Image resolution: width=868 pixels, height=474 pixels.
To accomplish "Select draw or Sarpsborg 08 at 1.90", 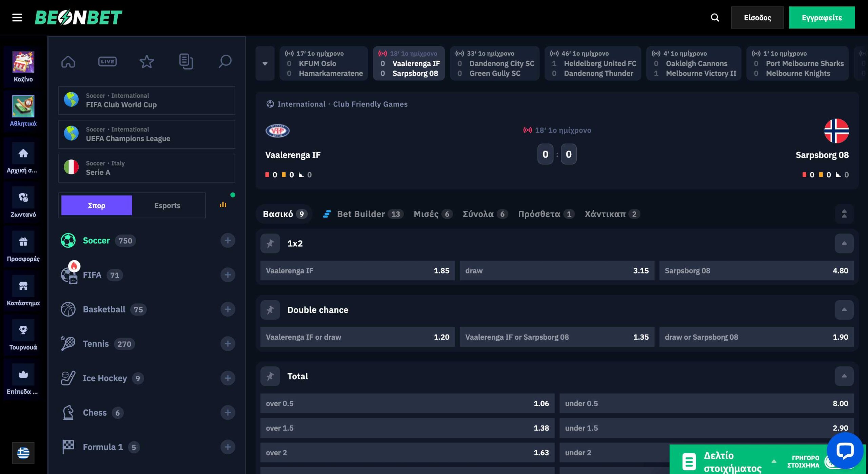I will tap(756, 337).
